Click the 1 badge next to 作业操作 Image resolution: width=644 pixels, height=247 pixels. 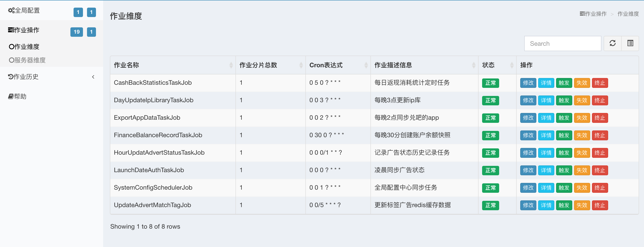pos(91,32)
